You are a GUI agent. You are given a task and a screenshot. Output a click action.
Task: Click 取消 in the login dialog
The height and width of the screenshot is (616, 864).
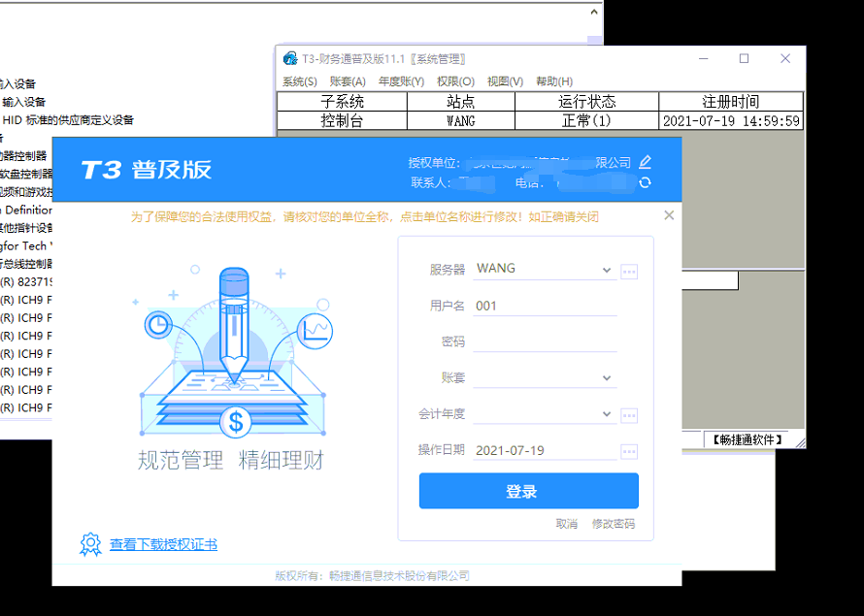[x=566, y=524]
